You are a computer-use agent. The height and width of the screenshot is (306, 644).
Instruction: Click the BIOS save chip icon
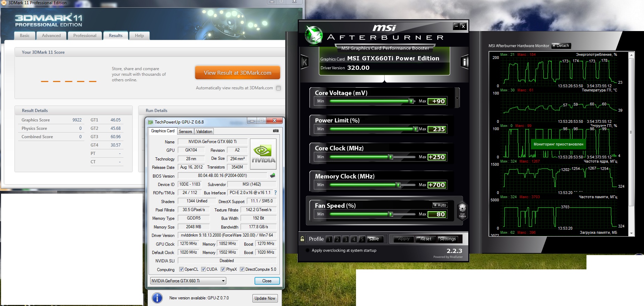(x=273, y=176)
